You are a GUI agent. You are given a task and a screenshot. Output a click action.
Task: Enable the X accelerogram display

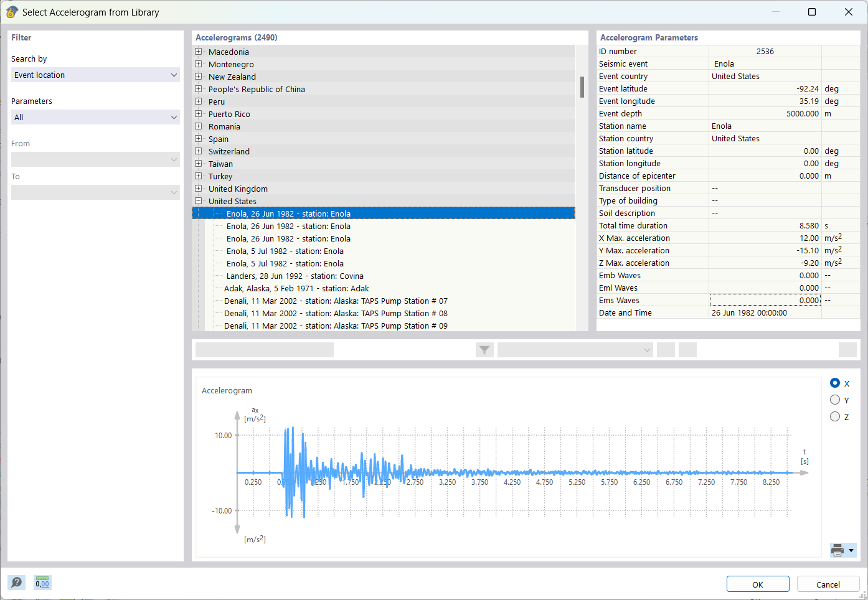[x=834, y=383]
